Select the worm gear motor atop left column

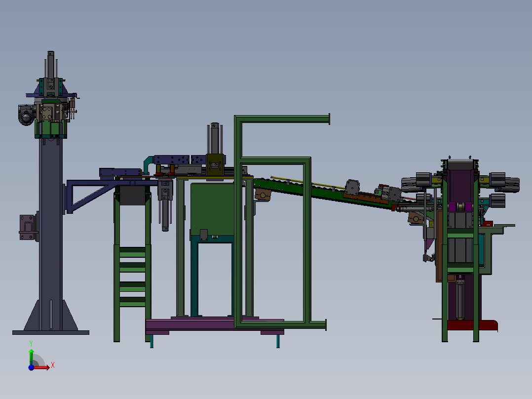pyautogui.click(x=26, y=115)
